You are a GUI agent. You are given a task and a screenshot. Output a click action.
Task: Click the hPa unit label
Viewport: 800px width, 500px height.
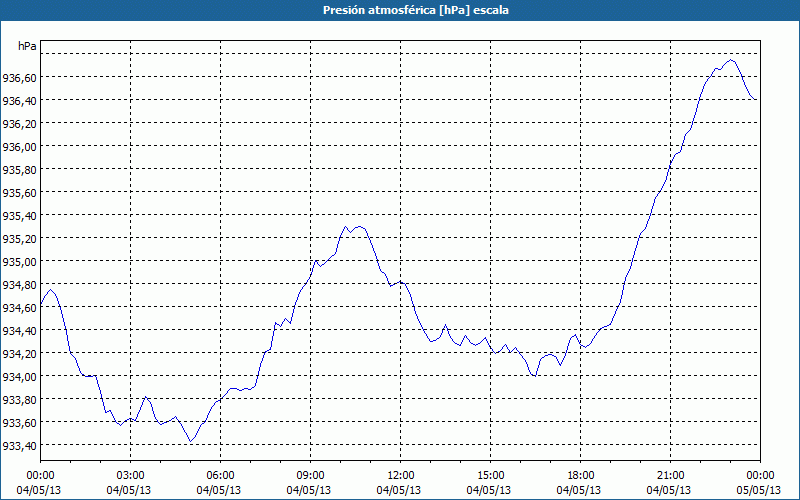coord(27,46)
